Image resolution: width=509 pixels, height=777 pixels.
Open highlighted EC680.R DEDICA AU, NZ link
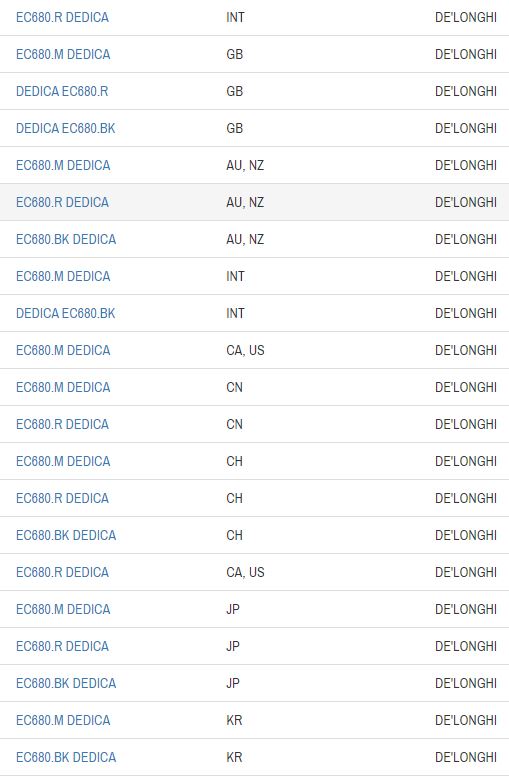coord(62,202)
